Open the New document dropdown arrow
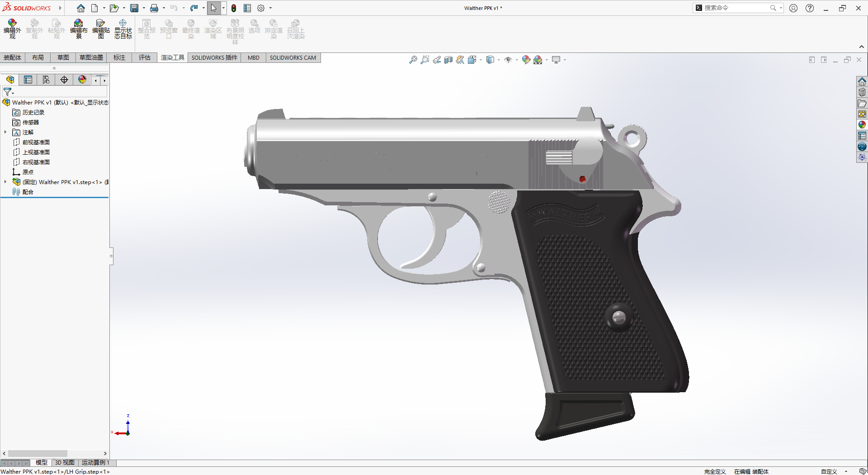 click(104, 8)
